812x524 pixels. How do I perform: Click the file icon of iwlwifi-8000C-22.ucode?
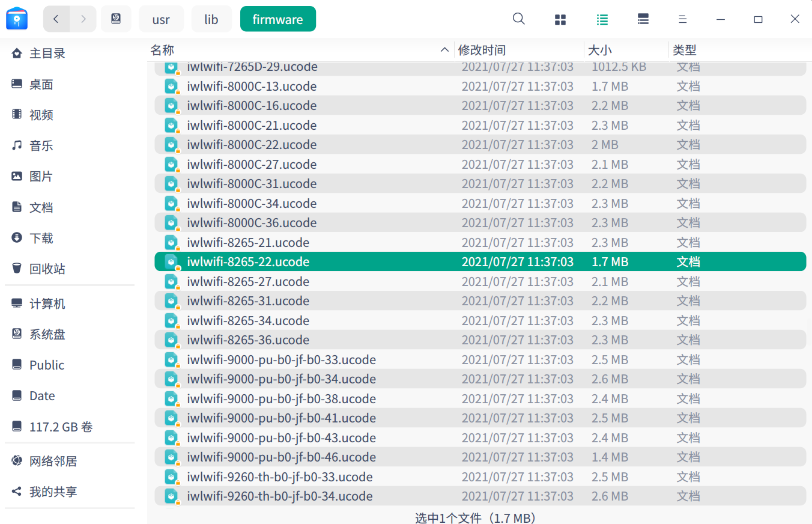tap(172, 145)
